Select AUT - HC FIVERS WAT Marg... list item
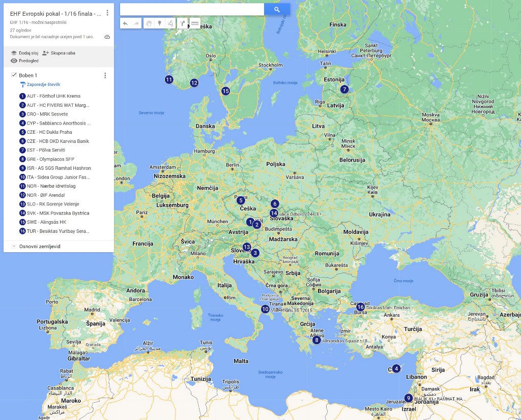 coord(59,105)
